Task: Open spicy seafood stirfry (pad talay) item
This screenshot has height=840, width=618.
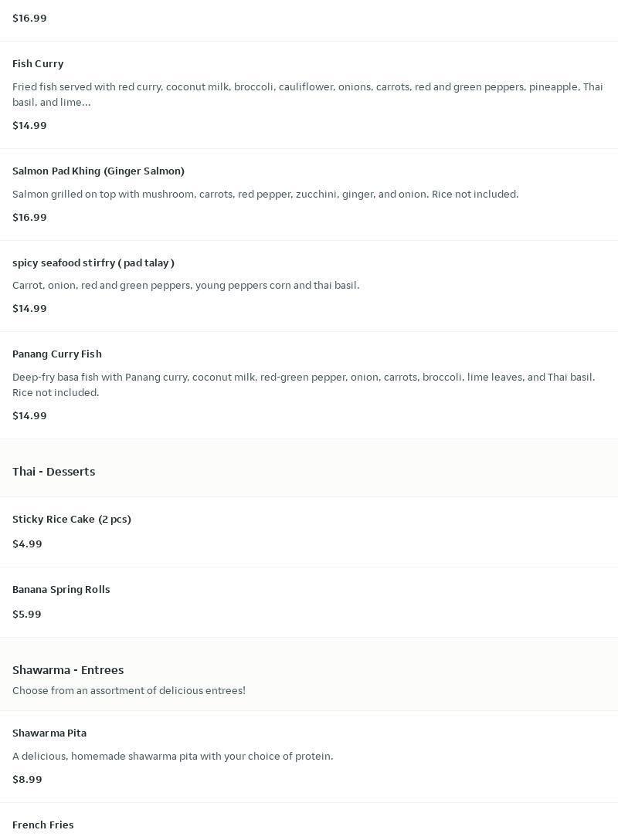Action: 309,286
